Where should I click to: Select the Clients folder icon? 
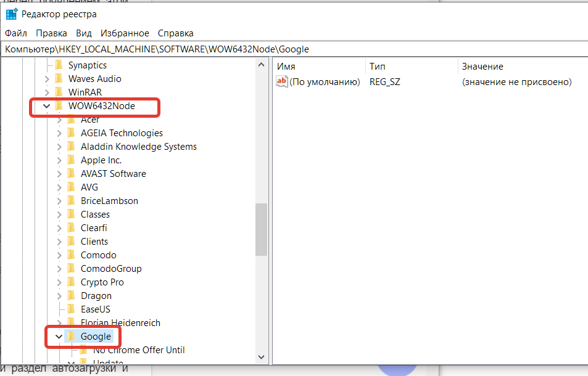click(x=71, y=241)
